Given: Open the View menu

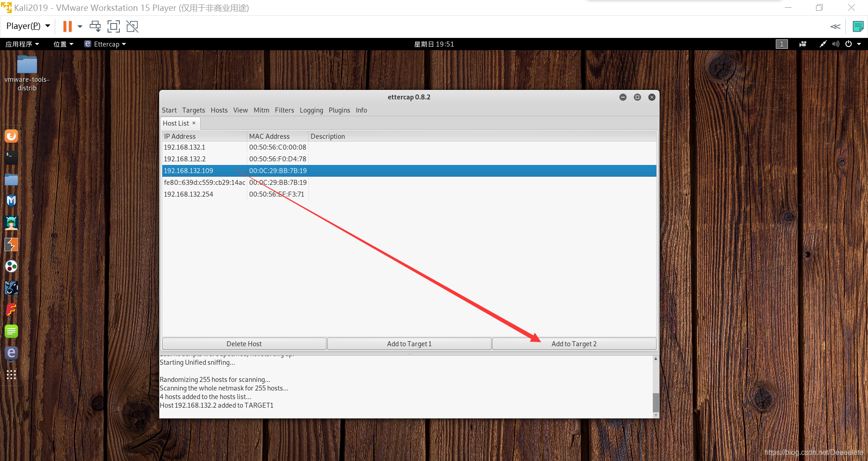Looking at the screenshot, I should point(241,110).
